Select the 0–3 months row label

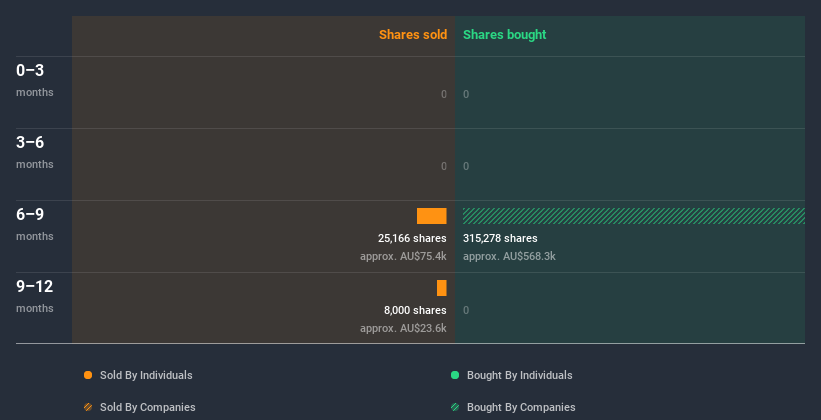pos(35,80)
